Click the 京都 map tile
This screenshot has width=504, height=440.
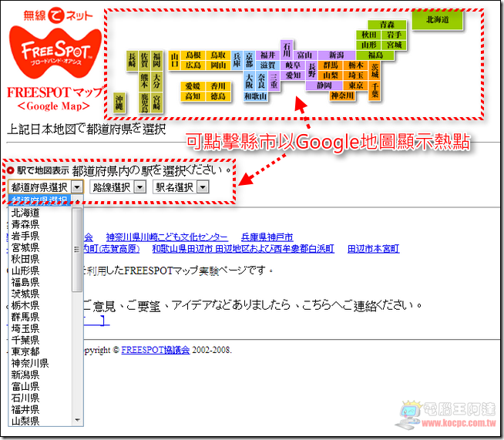tap(249, 60)
